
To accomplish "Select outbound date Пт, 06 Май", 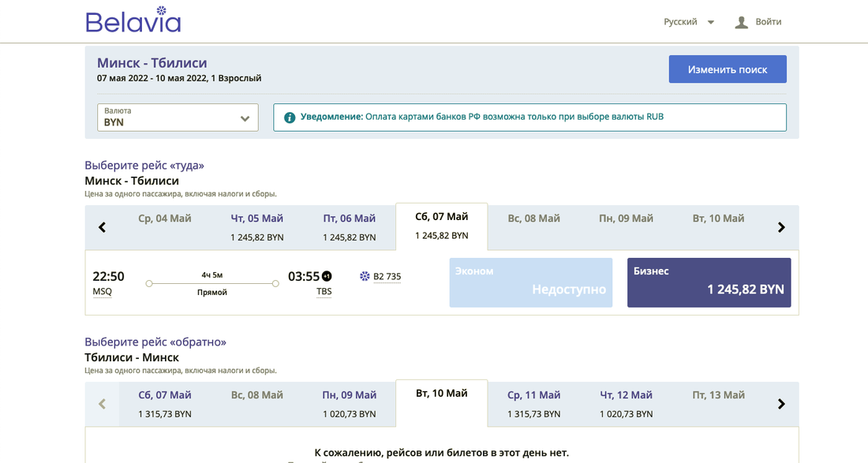I will coord(349,226).
